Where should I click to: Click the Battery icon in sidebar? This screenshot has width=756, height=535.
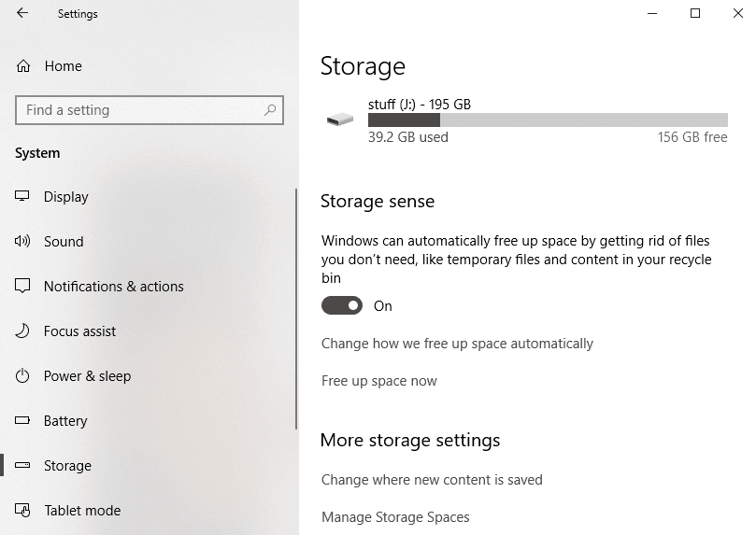point(23,421)
